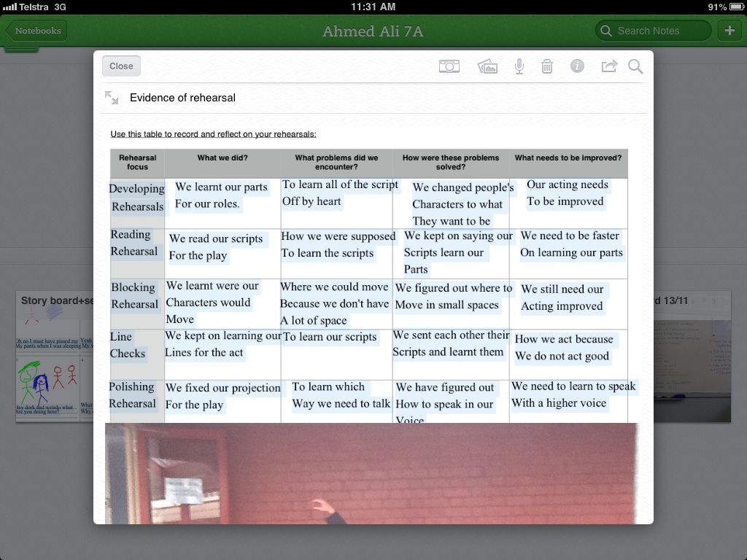Tap the Search Notes field
This screenshot has height=560, width=747.
tap(654, 31)
